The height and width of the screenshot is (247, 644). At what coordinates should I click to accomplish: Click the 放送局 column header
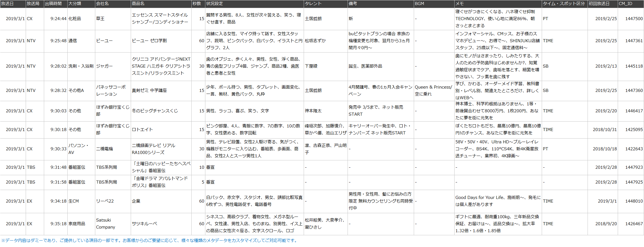[x=33, y=4]
